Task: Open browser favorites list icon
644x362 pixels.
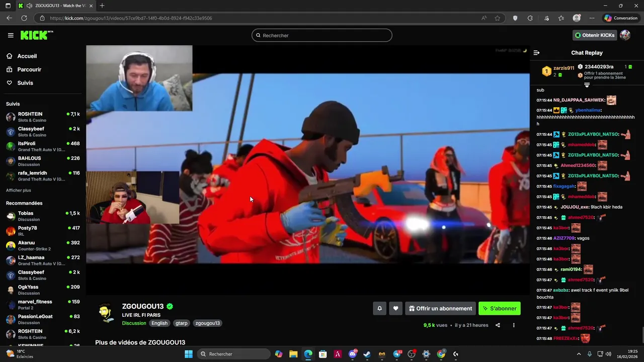Action: [x=561, y=18]
